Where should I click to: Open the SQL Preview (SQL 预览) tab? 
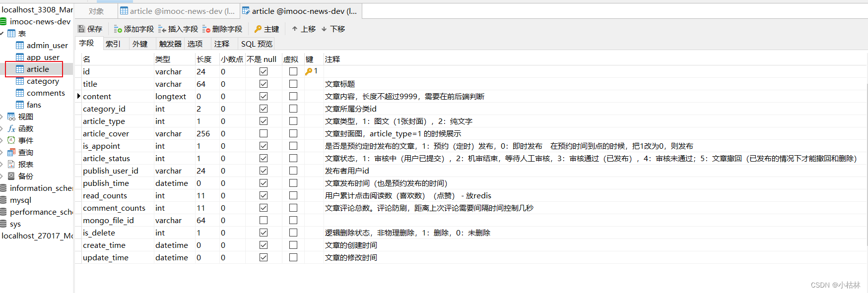point(257,44)
